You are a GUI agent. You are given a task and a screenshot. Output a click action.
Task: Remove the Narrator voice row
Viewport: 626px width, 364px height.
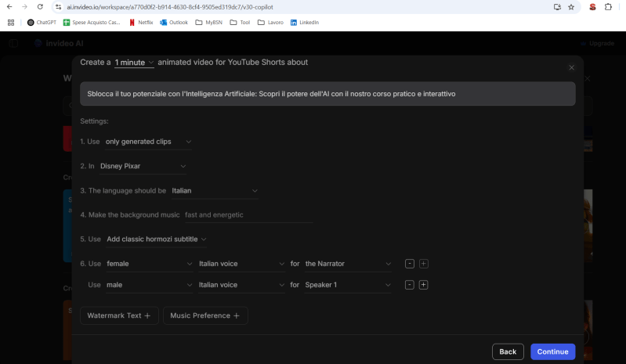pos(409,264)
